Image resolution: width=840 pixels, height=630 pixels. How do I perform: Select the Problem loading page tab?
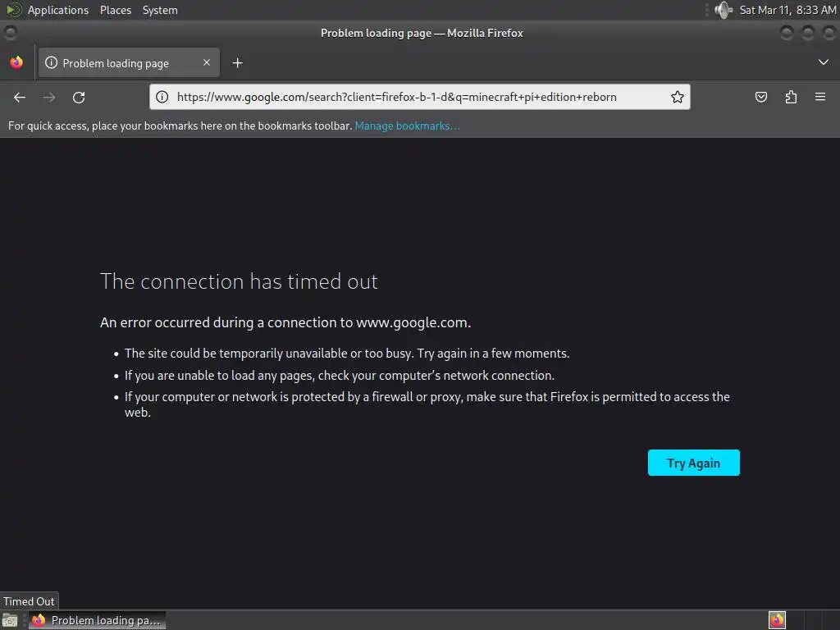click(129, 62)
